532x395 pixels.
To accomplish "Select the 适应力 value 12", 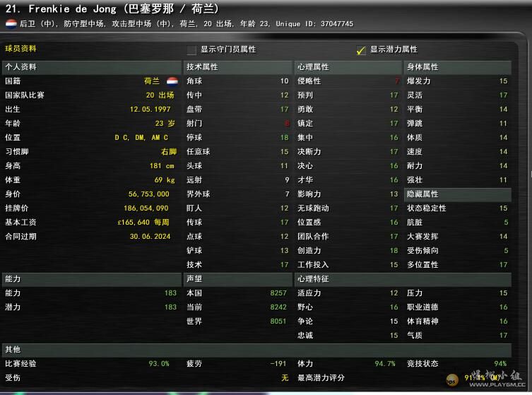I will [x=394, y=293].
